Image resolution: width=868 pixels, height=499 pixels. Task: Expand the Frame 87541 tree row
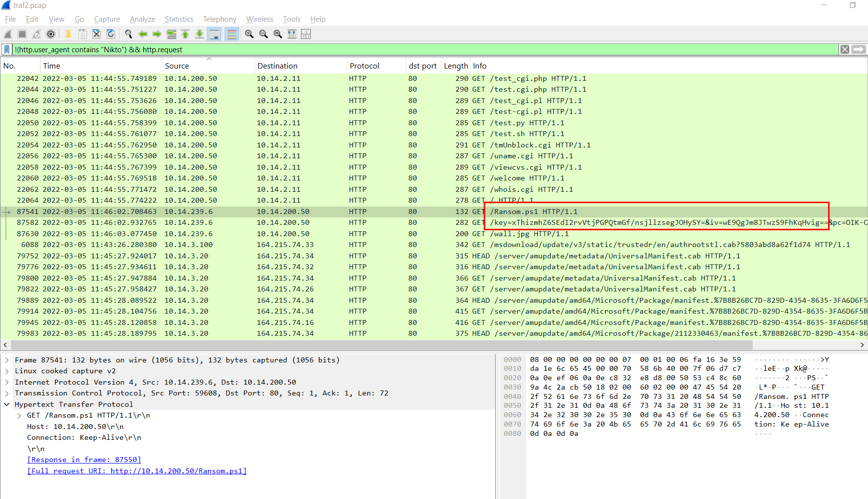coord(7,360)
